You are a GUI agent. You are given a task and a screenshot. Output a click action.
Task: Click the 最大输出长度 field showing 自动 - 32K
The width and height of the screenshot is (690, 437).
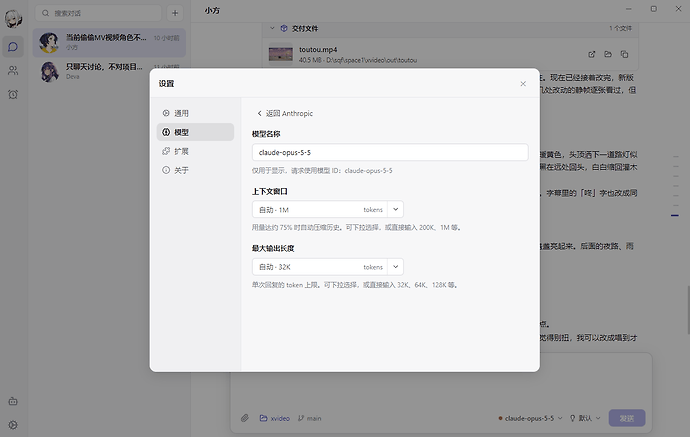(319, 267)
